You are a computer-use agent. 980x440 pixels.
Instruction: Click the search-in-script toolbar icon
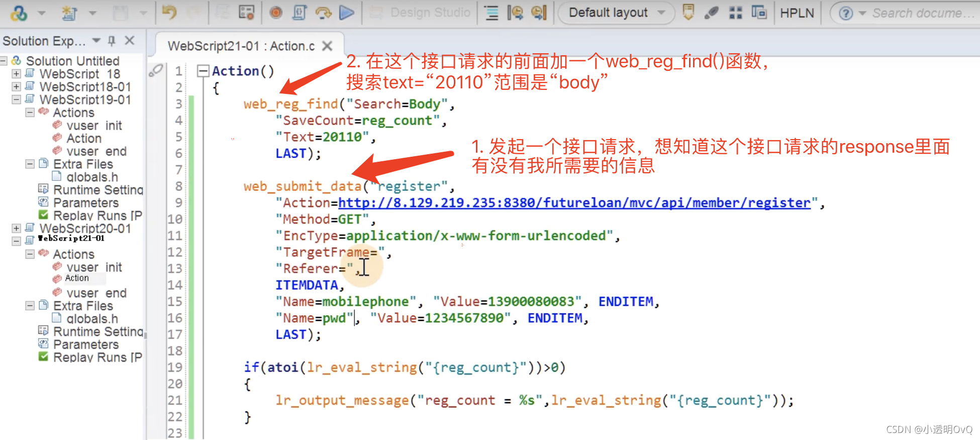(515, 13)
